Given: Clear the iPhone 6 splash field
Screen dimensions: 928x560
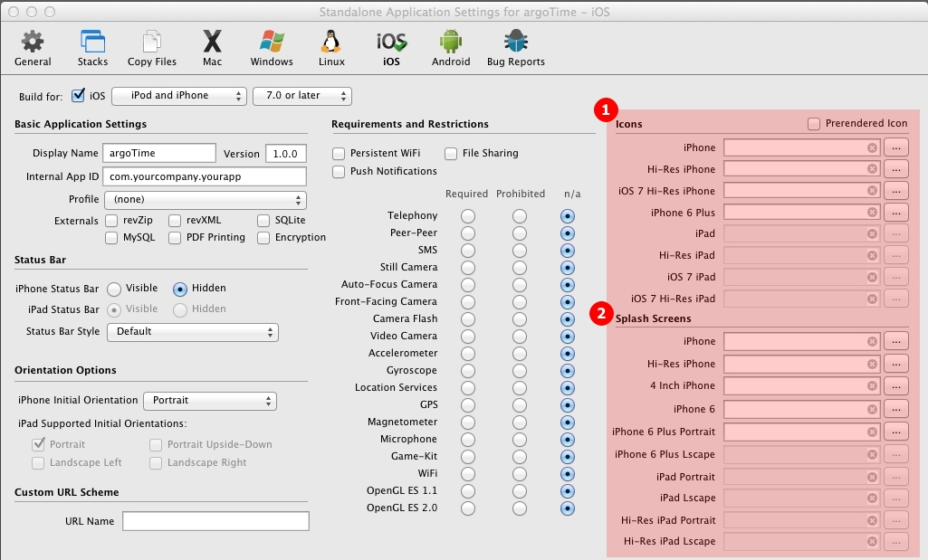Looking at the screenshot, I should pos(873,409).
